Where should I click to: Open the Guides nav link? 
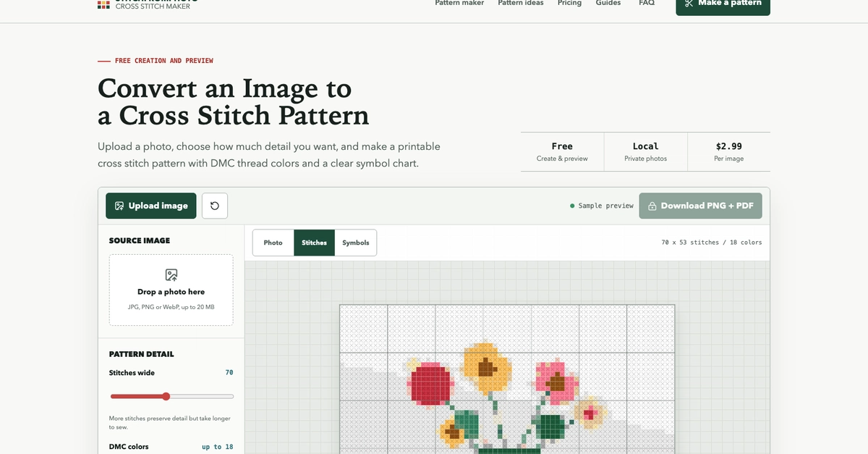608,3
